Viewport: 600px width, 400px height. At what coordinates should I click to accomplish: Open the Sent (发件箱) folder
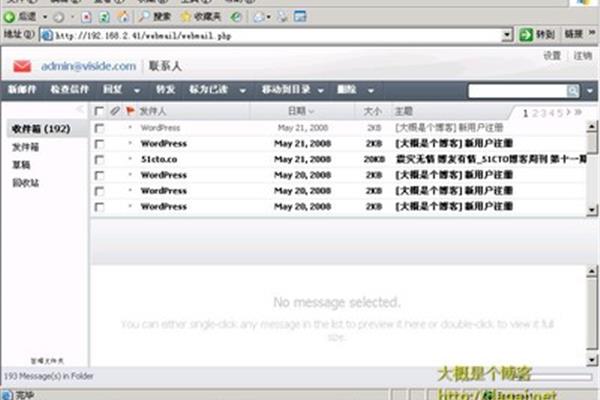coord(26,147)
